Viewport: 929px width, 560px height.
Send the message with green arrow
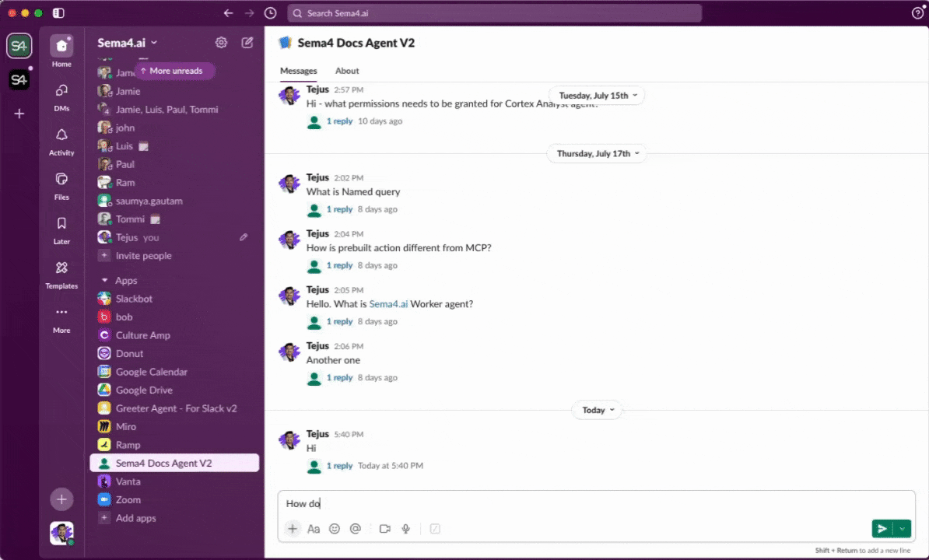point(882,529)
